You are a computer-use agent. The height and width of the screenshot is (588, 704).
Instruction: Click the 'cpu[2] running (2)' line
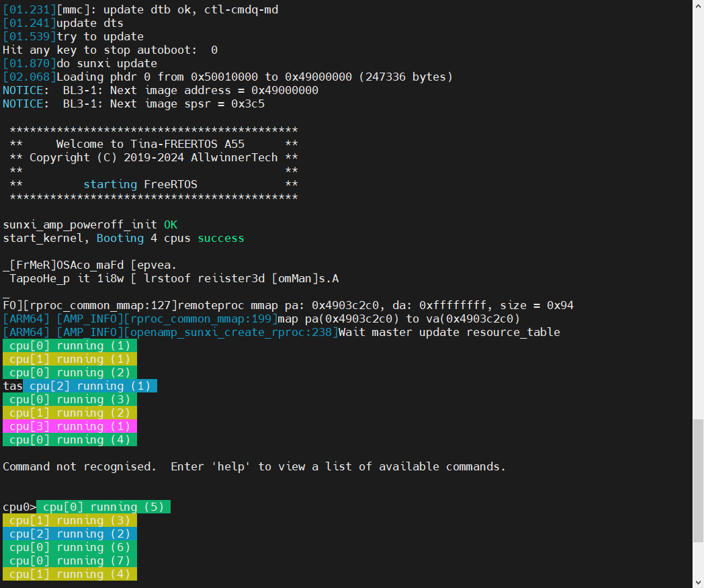[70, 534]
